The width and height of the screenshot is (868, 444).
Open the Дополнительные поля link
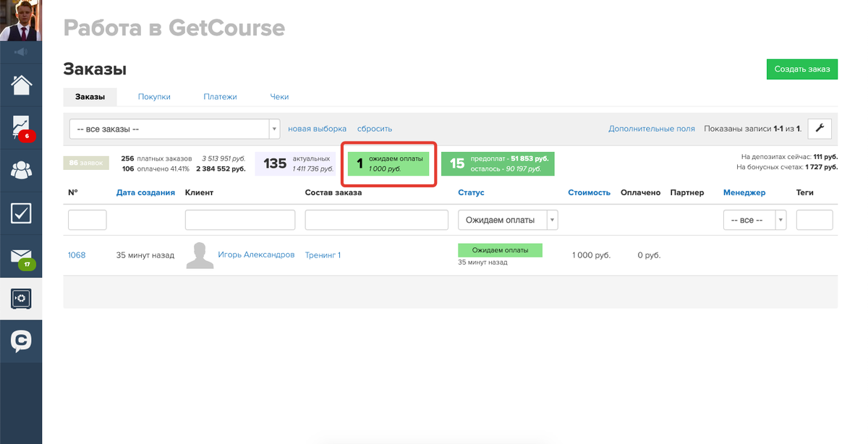point(652,129)
